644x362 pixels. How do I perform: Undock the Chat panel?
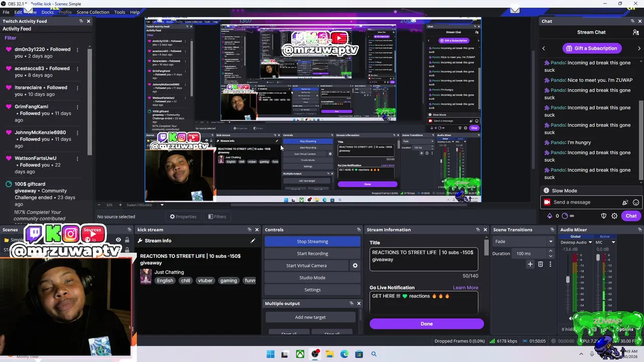[x=632, y=21]
